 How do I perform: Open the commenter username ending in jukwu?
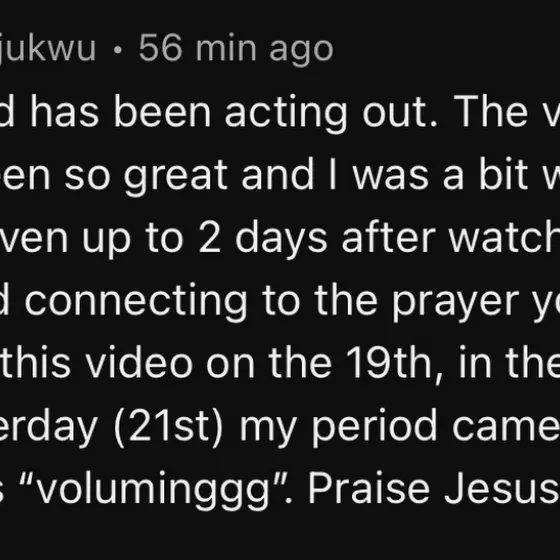point(48,49)
